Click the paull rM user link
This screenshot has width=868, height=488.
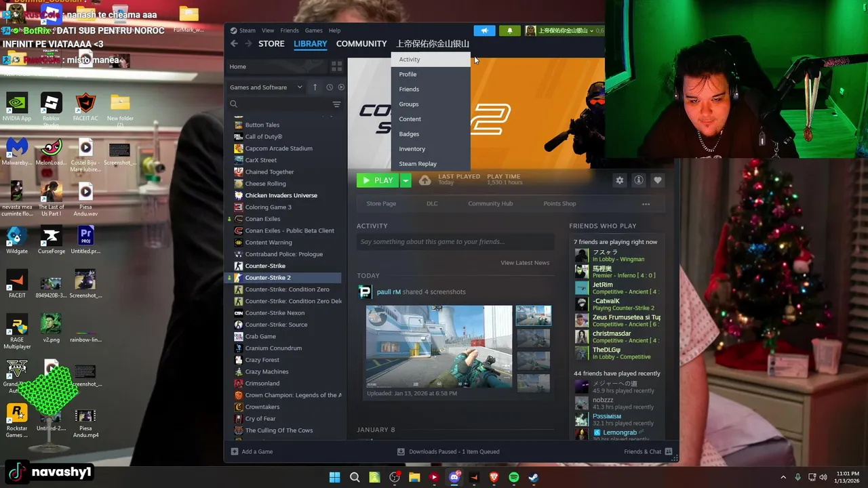click(389, 292)
